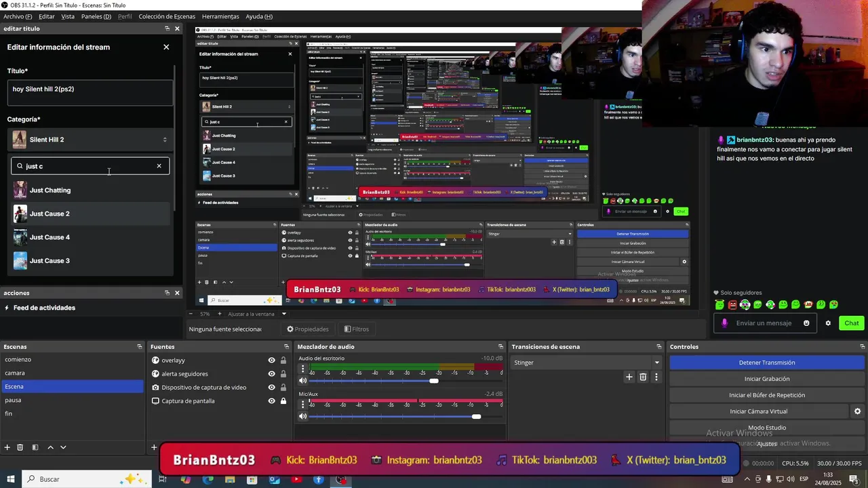Lock the overlayy source

283,361
